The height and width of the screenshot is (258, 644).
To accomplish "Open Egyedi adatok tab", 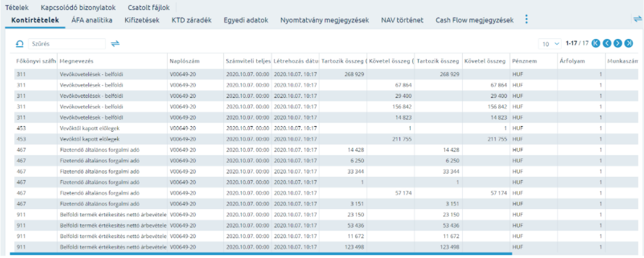I will 246,20.
